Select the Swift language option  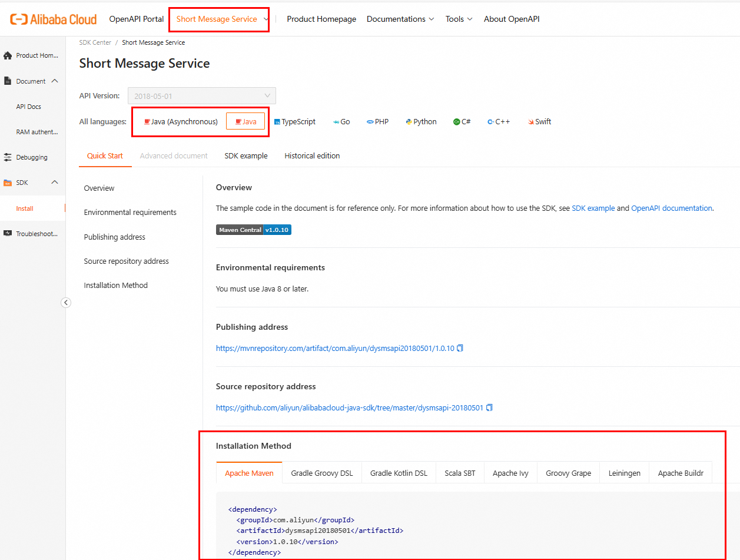pos(539,122)
